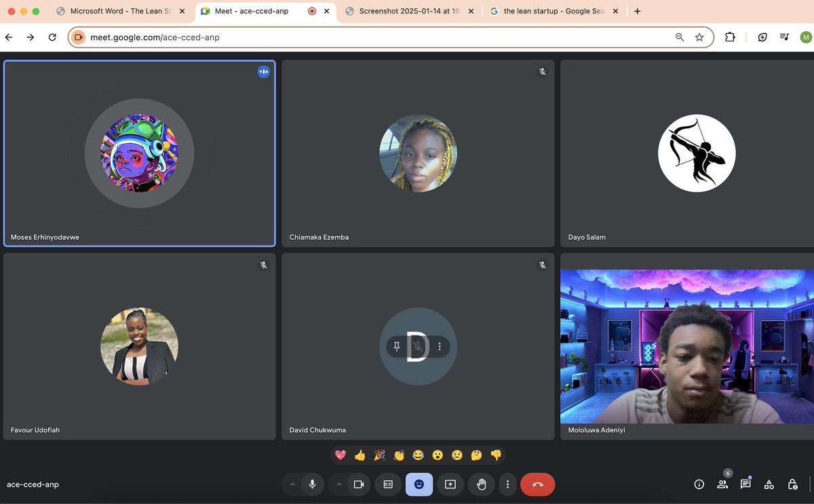The width and height of the screenshot is (814, 504).
Task: Click the Present now screen share icon
Action: (450, 484)
